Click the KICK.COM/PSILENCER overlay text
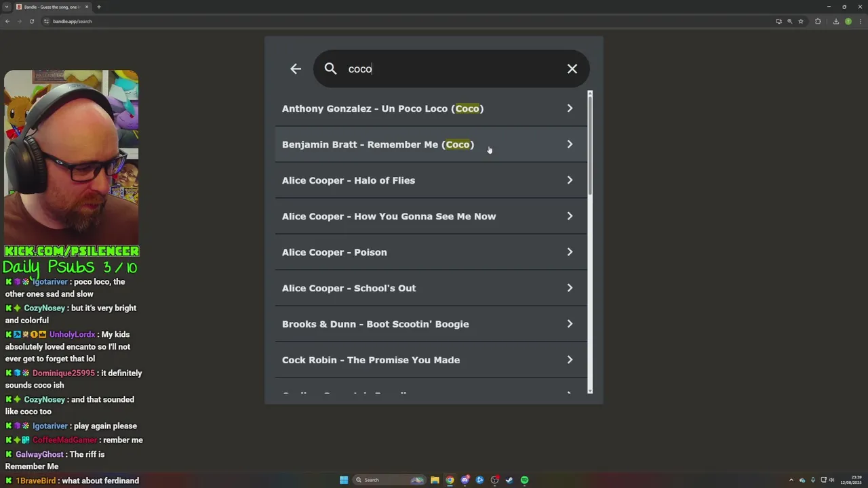The height and width of the screenshot is (488, 868). click(x=71, y=251)
